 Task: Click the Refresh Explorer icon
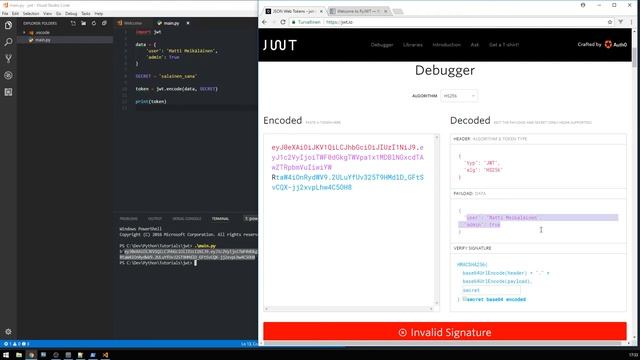pos(94,23)
